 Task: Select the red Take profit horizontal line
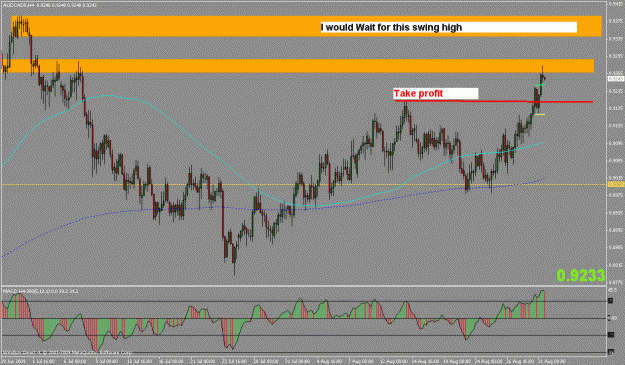click(493, 102)
